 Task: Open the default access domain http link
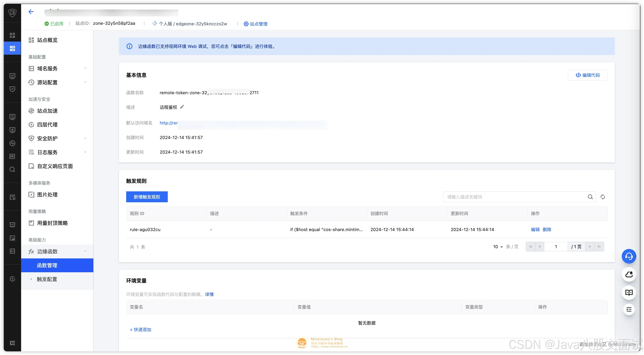[168, 123]
